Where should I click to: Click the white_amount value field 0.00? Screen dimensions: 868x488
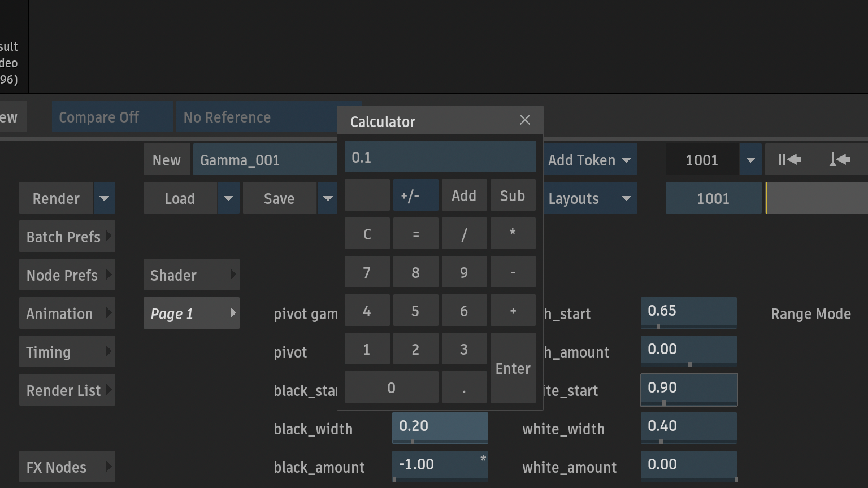689,466
